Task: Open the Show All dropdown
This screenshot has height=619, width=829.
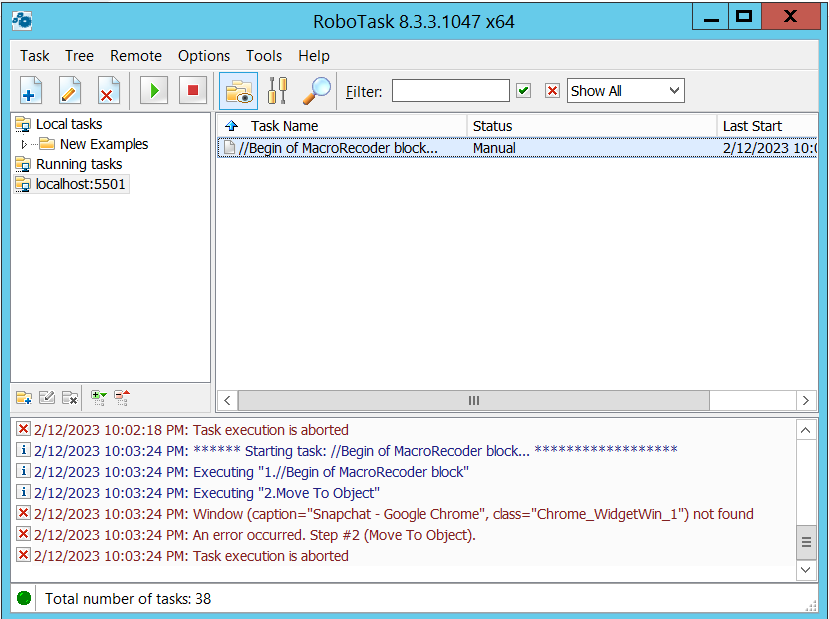Action: (x=625, y=91)
